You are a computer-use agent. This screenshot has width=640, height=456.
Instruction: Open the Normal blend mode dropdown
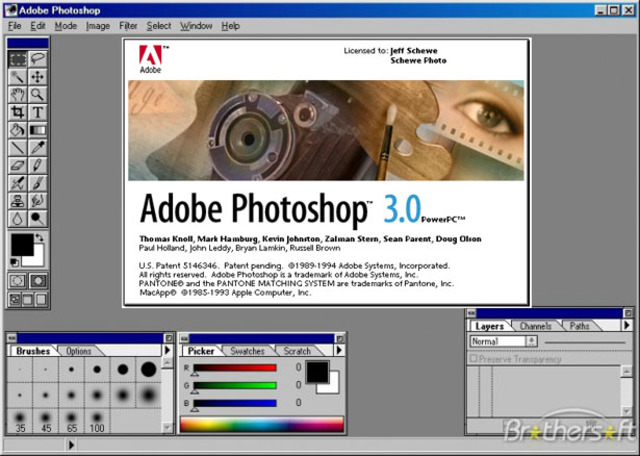[x=503, y=341]
